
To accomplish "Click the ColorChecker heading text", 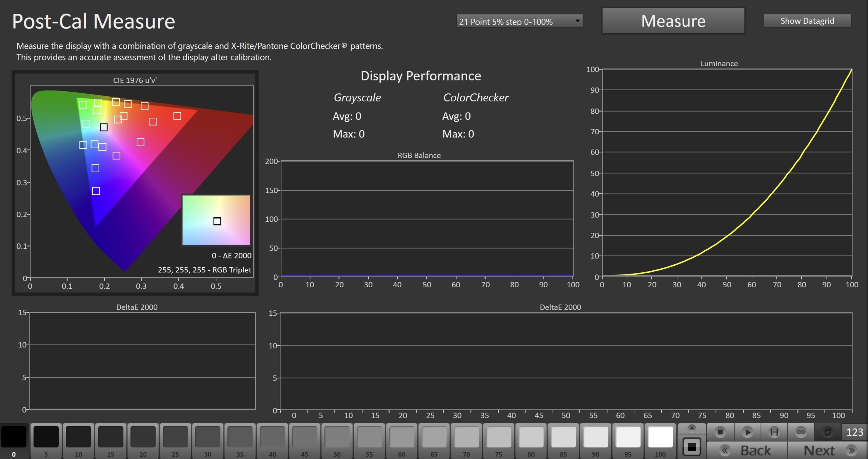I will pos(476,98).
